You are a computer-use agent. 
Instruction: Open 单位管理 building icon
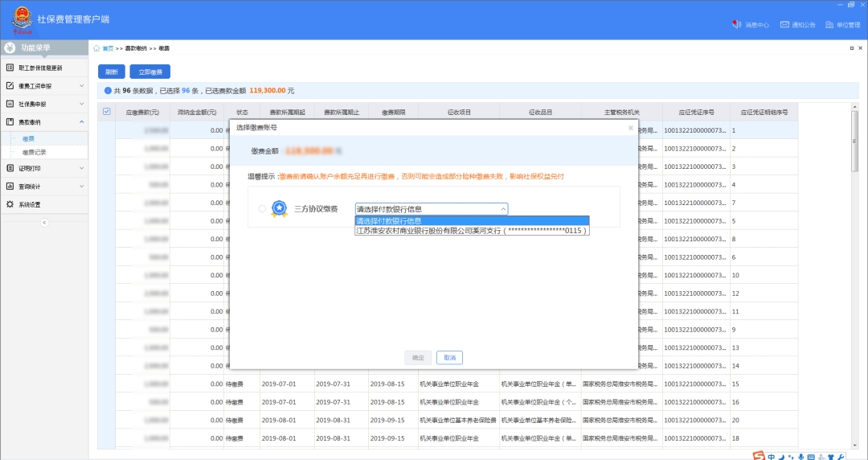click(x=829, y=25)
